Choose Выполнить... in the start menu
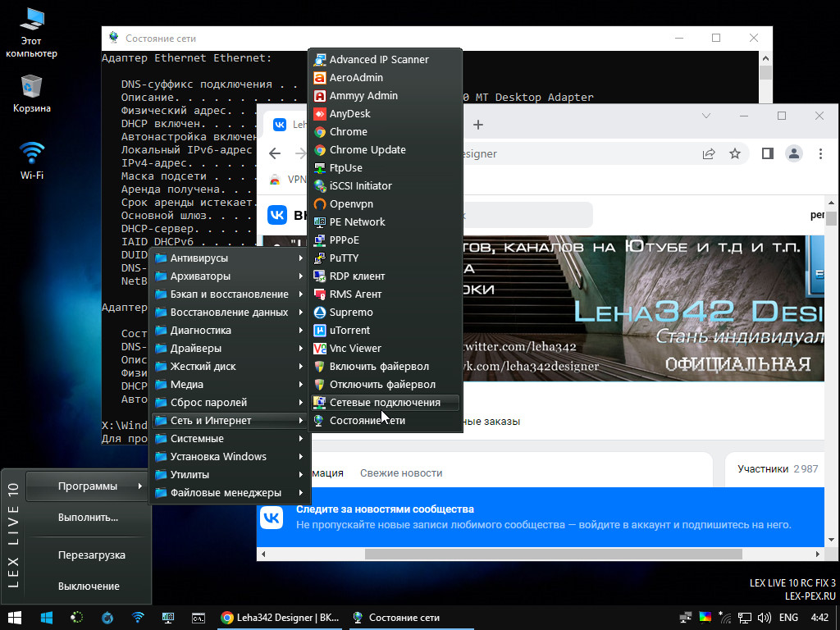The image size is (840, 630). (88, 518)
